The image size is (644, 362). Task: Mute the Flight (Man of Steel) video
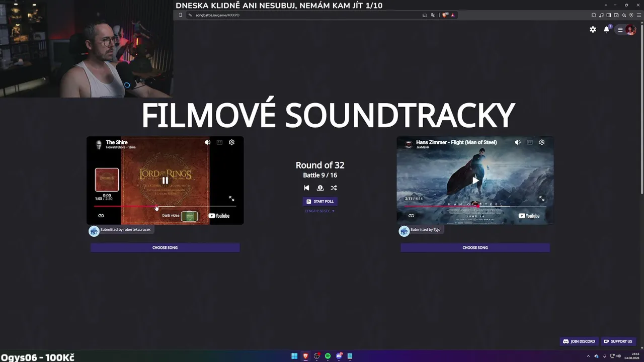tap(518, 142)
